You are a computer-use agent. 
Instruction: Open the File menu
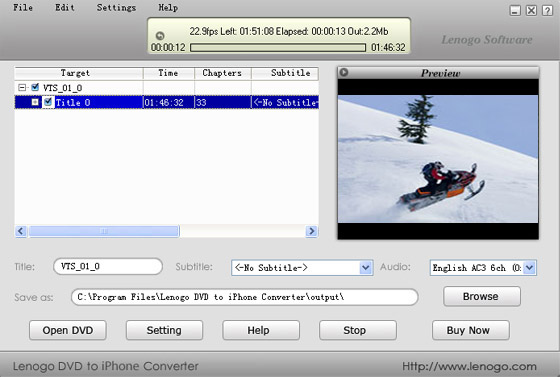point(23,7)
